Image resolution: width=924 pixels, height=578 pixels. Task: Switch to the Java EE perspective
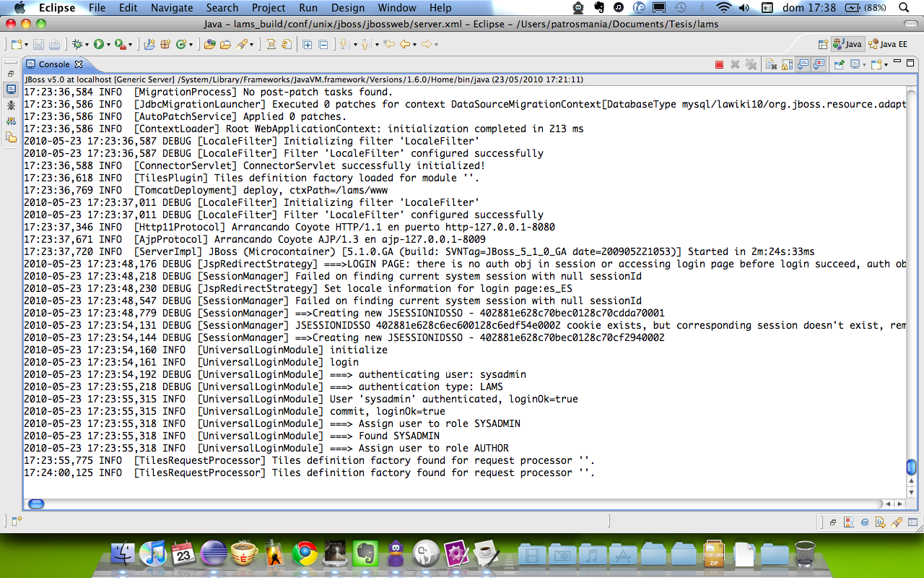pos(888,44)
